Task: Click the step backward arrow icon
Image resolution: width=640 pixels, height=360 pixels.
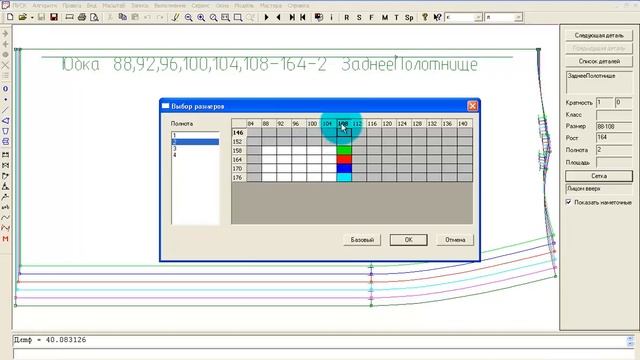Action: (279, 17)
